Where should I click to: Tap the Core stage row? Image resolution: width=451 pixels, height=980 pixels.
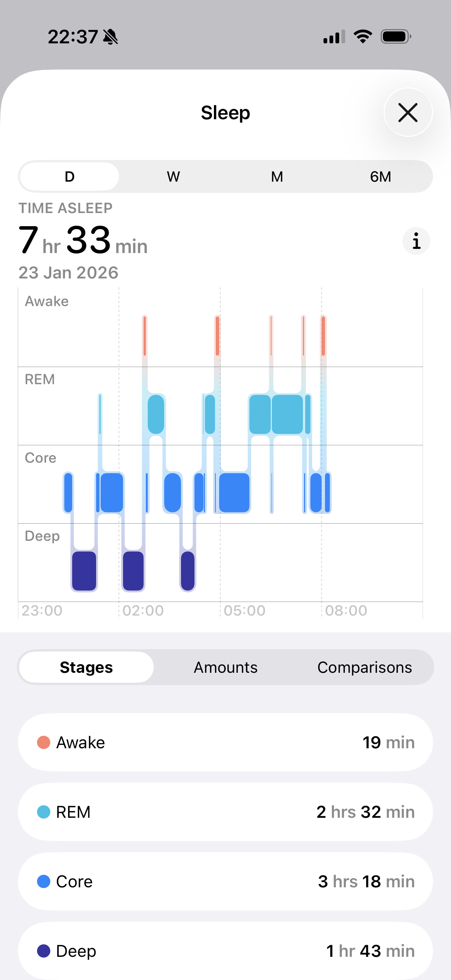tap(225, 881)
